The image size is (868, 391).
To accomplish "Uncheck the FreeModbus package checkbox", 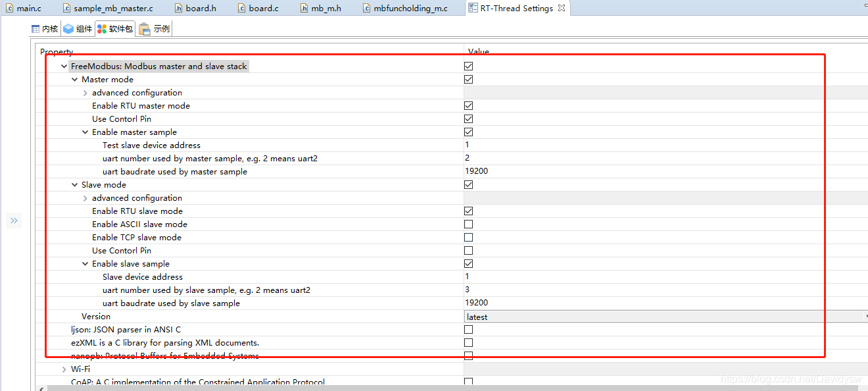I will point(469,66).
